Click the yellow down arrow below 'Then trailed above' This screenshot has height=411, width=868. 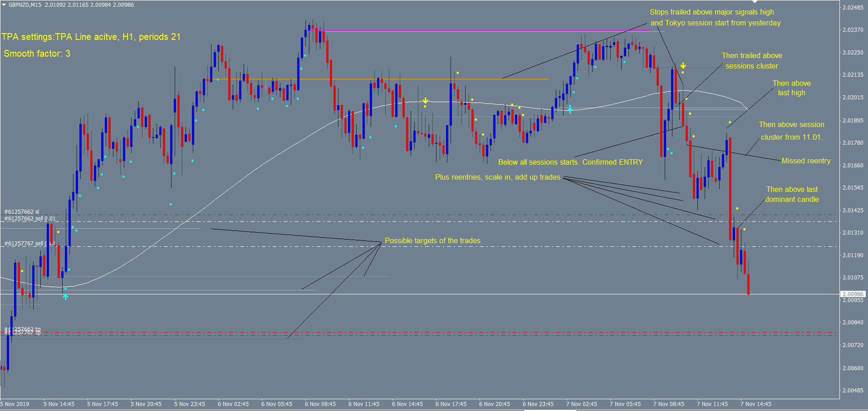[x=683, y=66]
